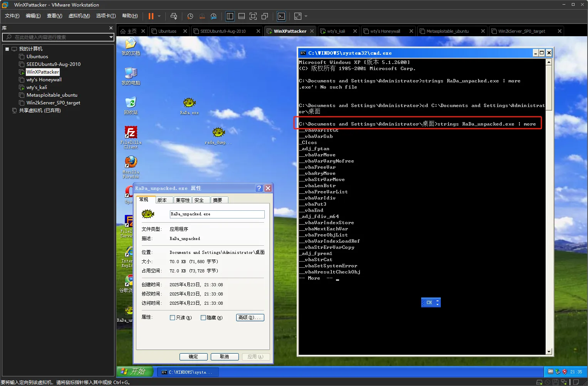Select the C:\WINDOWS\syste... taskbar button
Screen dimensions: 588x386
coord(189,372)
